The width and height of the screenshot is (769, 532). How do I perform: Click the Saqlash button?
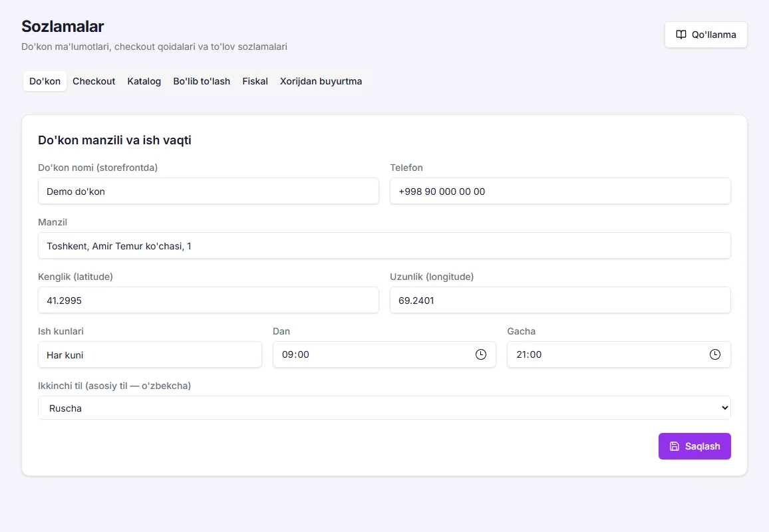click(x=694, y=446)
